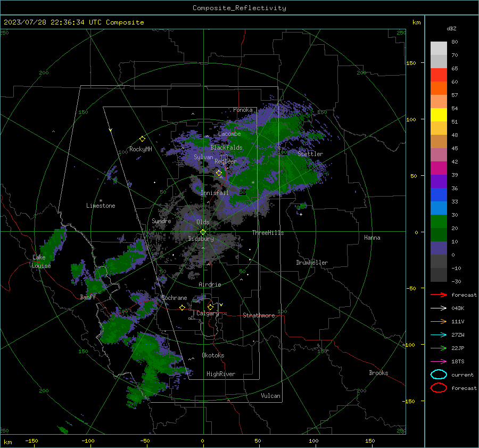The width and height of the screenshot is (479, 448).
Task: Click the Lake Louise label
Action: [x=41, y=262]
